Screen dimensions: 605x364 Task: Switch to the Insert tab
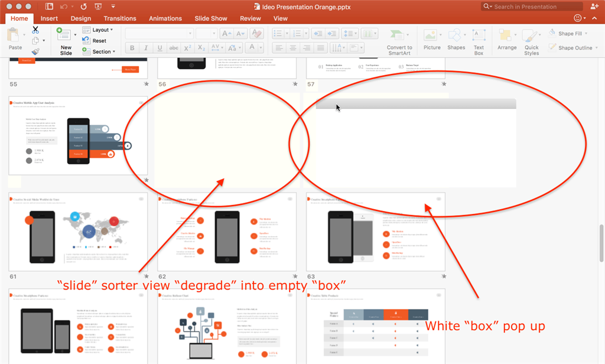(x=49, y=18)
